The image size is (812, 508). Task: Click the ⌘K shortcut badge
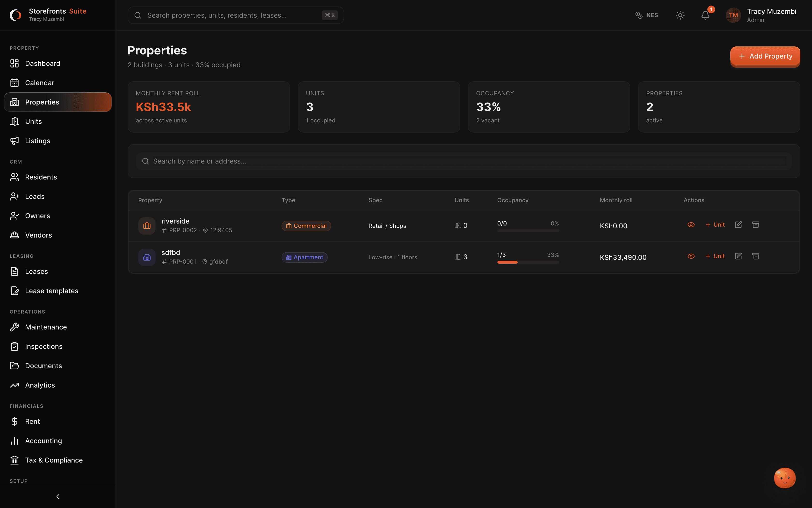329,15
